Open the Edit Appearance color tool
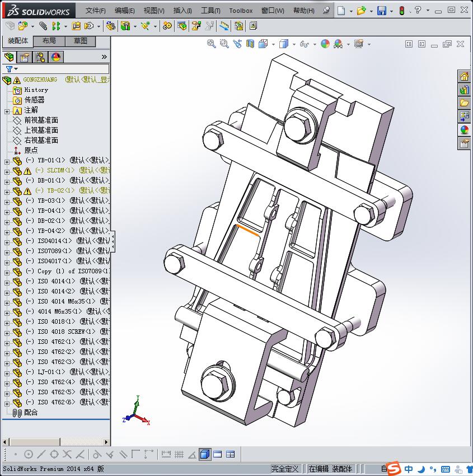473x476 pixels. pos(325,44)
